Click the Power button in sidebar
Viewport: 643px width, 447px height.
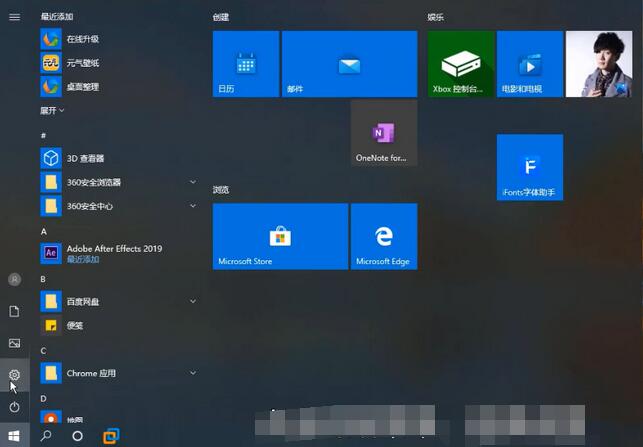pos(14,407)
